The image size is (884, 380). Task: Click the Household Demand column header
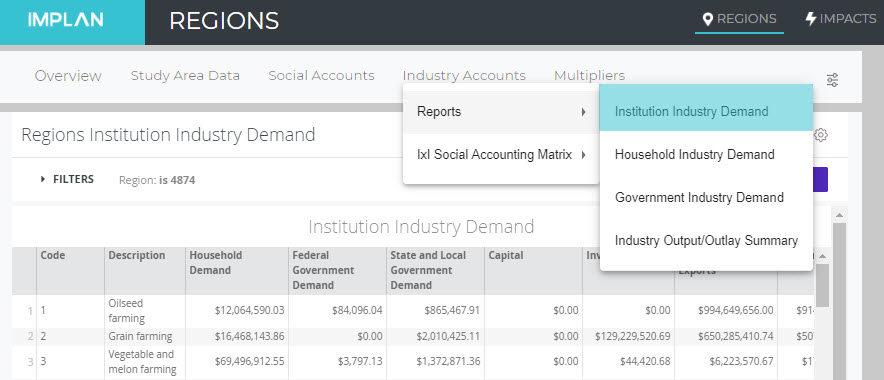237,271
